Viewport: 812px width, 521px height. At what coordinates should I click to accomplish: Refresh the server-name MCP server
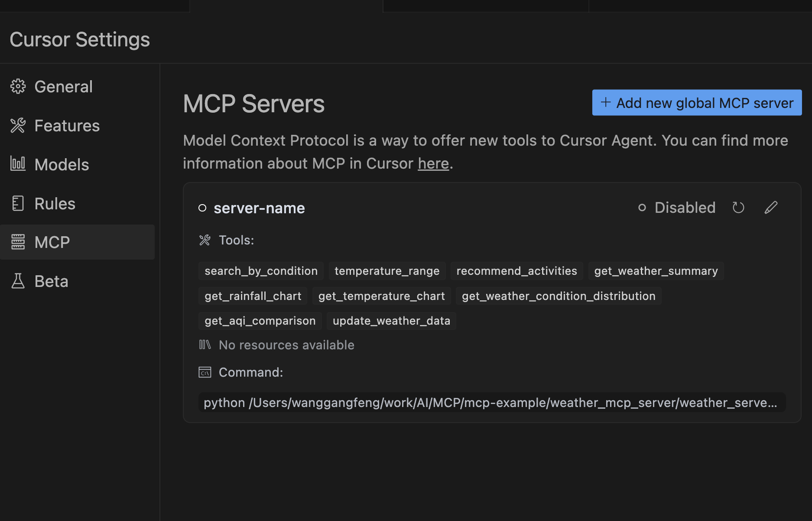coord(738,208)
